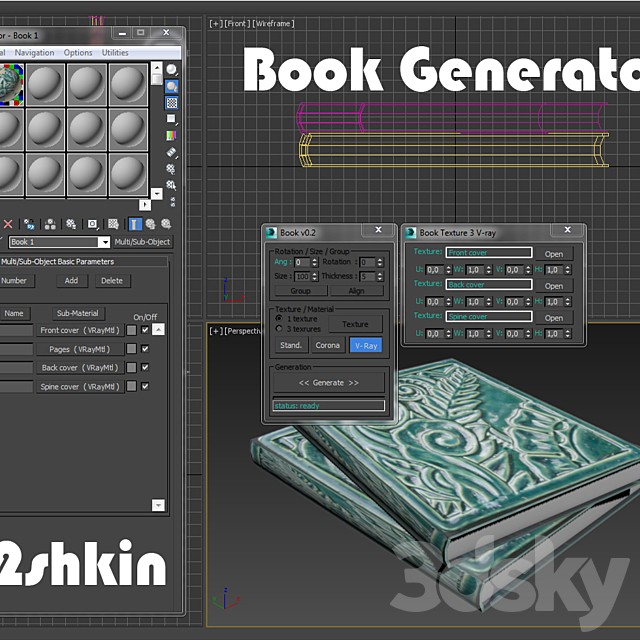Click Corona renderer button
Image resolution: width=640 pixels, height=640 pixels.
coord(327,345)
